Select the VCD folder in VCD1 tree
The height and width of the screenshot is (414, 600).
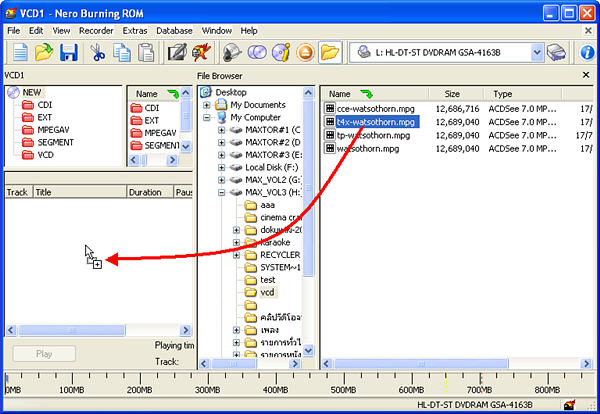coord(45,155)
